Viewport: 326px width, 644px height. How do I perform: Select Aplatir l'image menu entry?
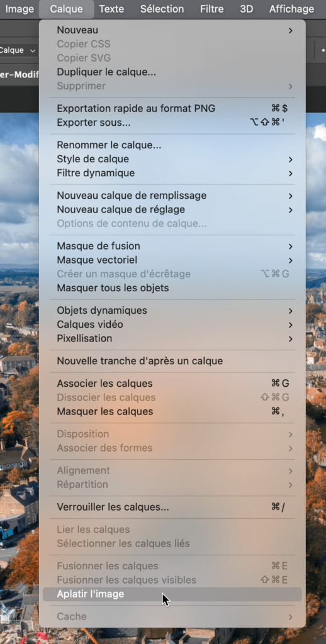pyautogui.click(x=172, y=594)
